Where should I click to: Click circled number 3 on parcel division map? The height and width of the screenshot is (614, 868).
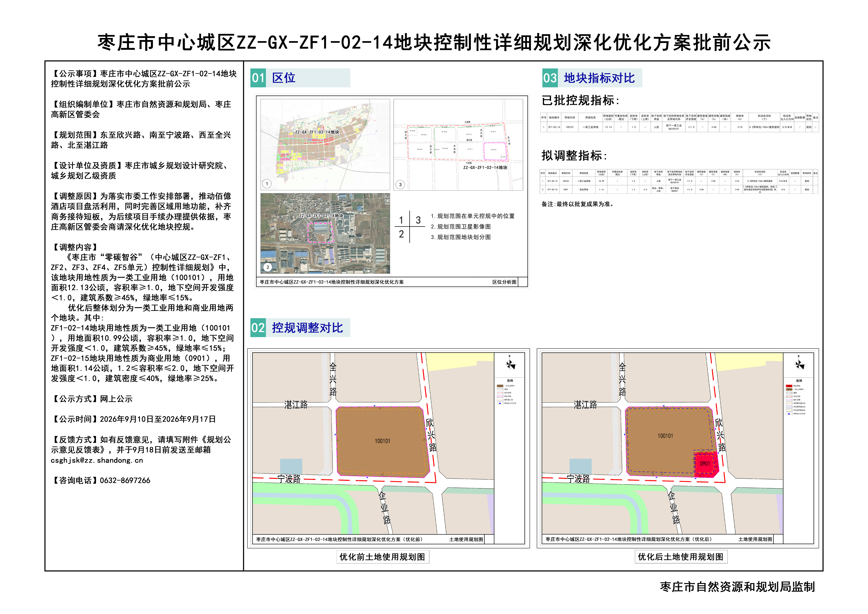[400, 184]
